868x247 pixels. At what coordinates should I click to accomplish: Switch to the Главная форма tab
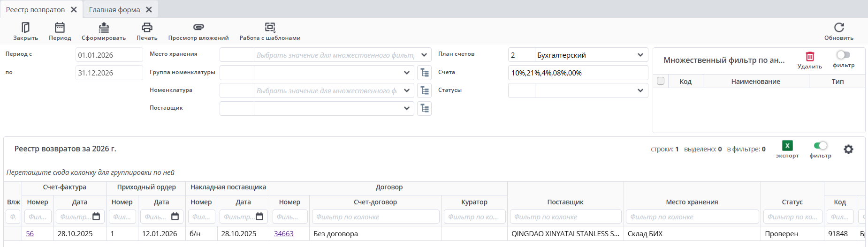coord(114,10)
